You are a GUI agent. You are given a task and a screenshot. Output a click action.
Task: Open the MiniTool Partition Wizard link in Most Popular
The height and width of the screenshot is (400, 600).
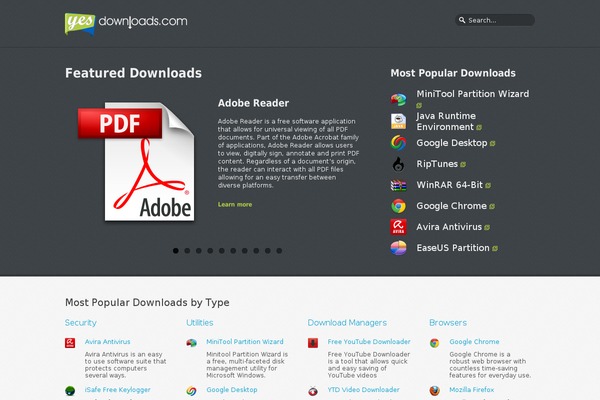point(473,94)
